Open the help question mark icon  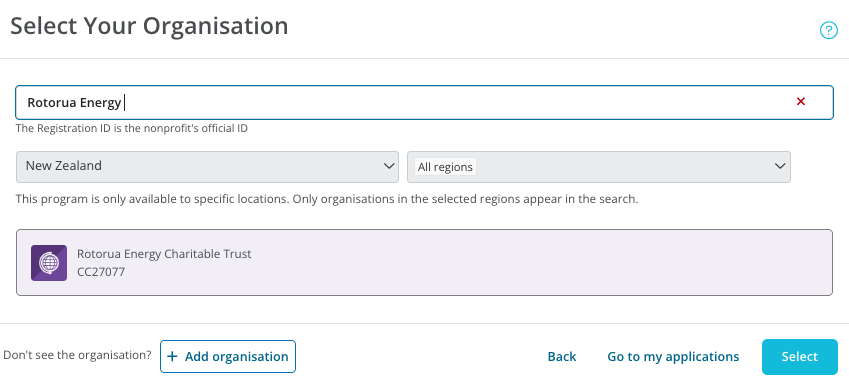tap(828, 30)
